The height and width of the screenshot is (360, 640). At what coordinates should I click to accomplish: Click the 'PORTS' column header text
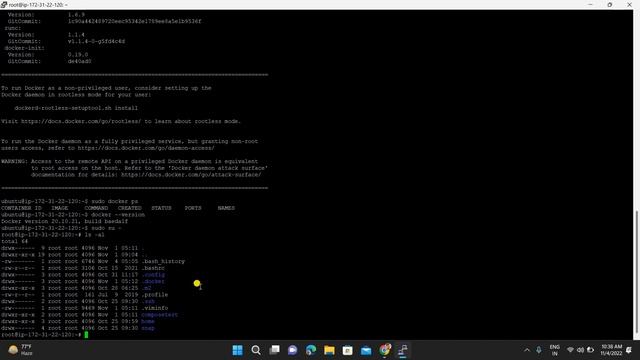[193, 208]
